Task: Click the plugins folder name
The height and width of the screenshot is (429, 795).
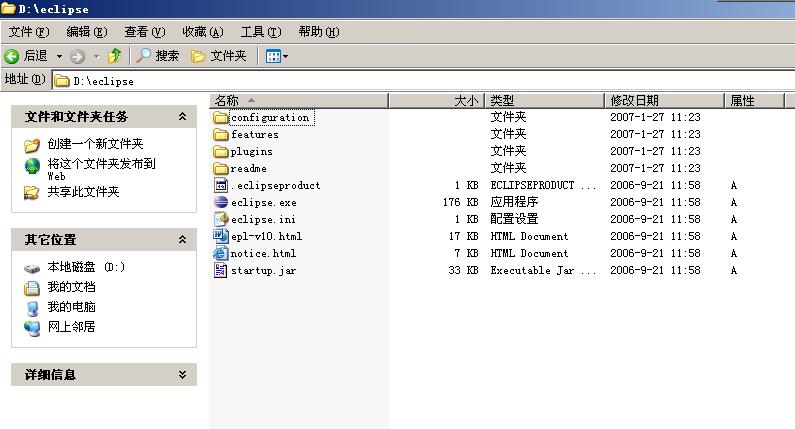Action: point(251,152)
